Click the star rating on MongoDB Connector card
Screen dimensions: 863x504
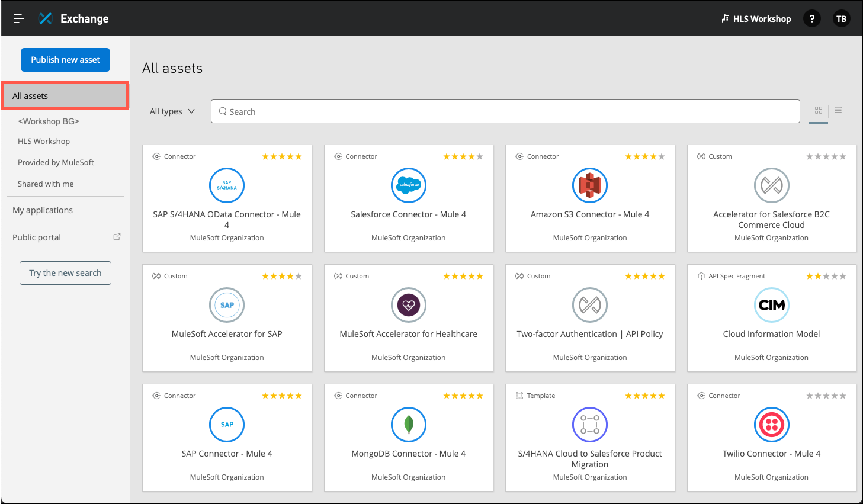tap(463, 396)
